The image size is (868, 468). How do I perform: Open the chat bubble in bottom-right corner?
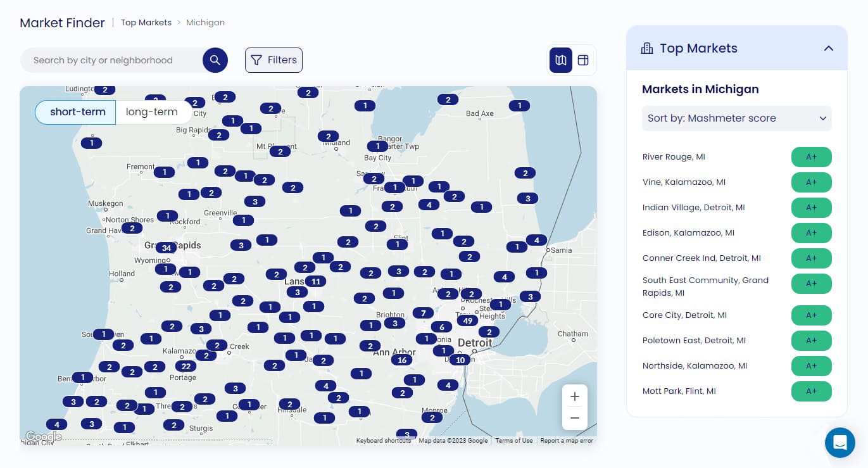[840, 443]
